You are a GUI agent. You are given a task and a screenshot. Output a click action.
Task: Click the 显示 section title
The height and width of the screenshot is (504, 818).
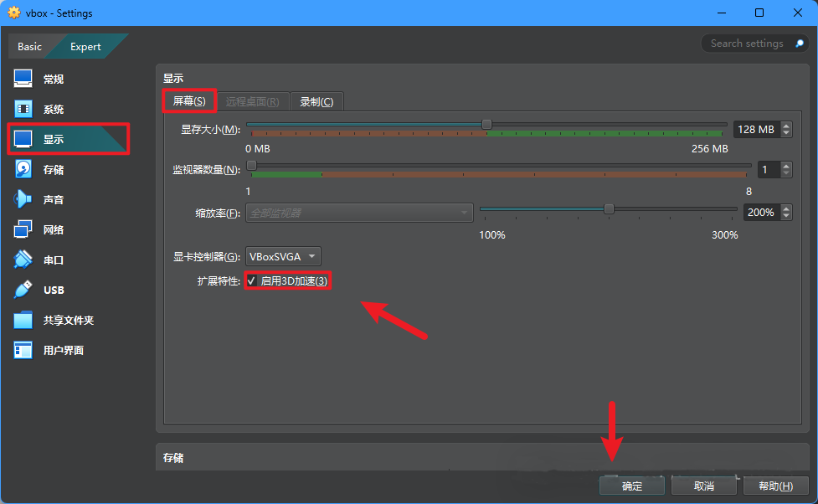click(173, 78)
